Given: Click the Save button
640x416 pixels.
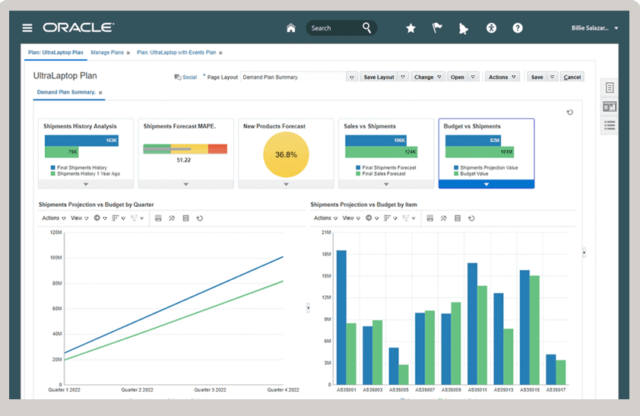Looking at the screenshot, I should pyautogui.click(x=537, y=77).
